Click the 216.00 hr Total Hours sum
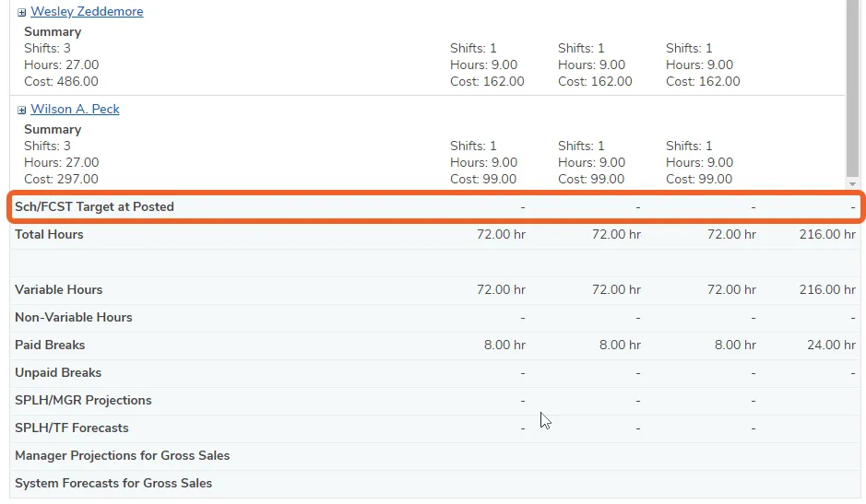866x504 pixels. pyautogui.click(x=826, y=234)
